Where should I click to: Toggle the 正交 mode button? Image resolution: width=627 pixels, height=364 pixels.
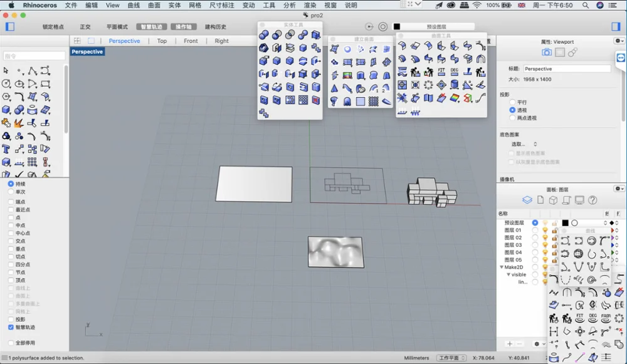pos(85,27)
